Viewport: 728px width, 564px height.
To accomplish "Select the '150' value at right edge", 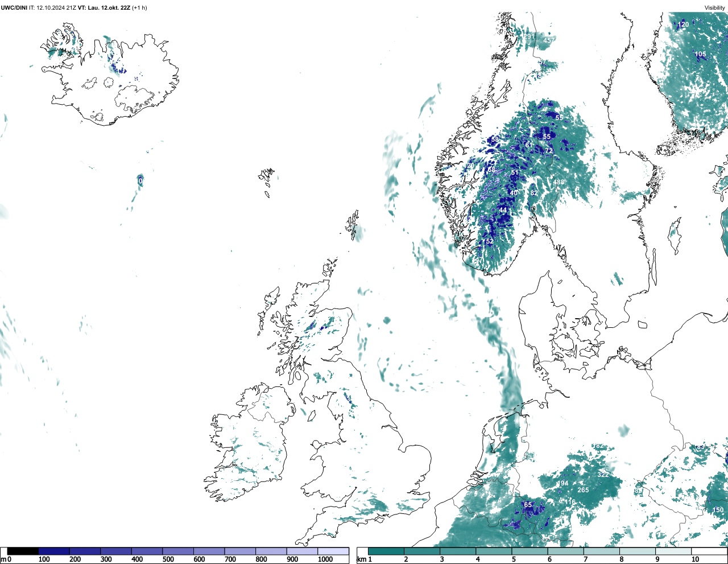I will [718, 510].
